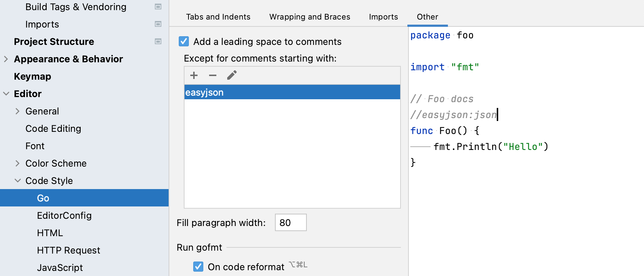Switch to Tabs and Indents tab
The image size is (644, 276).
coord(218,17)
